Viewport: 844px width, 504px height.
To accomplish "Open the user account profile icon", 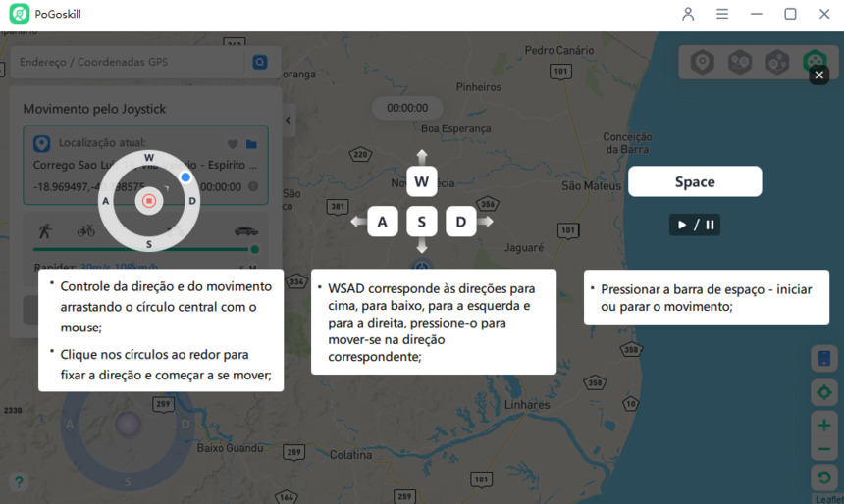I will 688,14.
